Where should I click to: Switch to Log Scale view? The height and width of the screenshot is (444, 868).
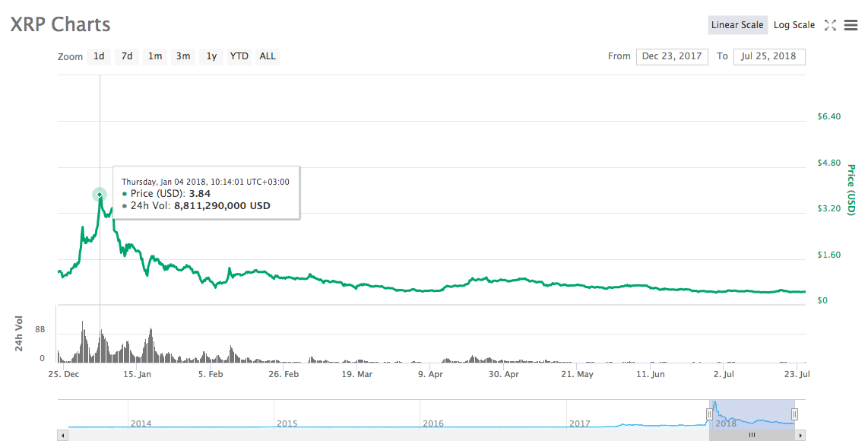click(x=794, y=24)
